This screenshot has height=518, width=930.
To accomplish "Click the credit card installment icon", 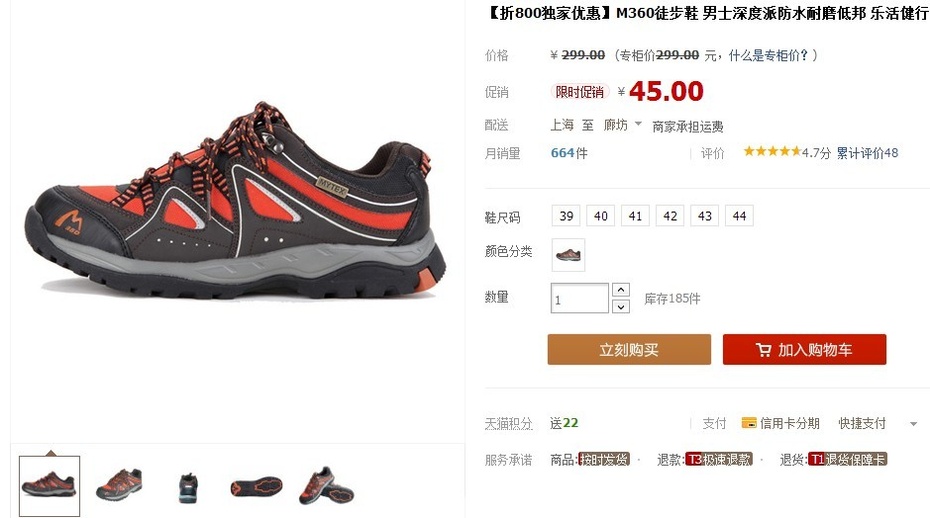I will point(749,423).
